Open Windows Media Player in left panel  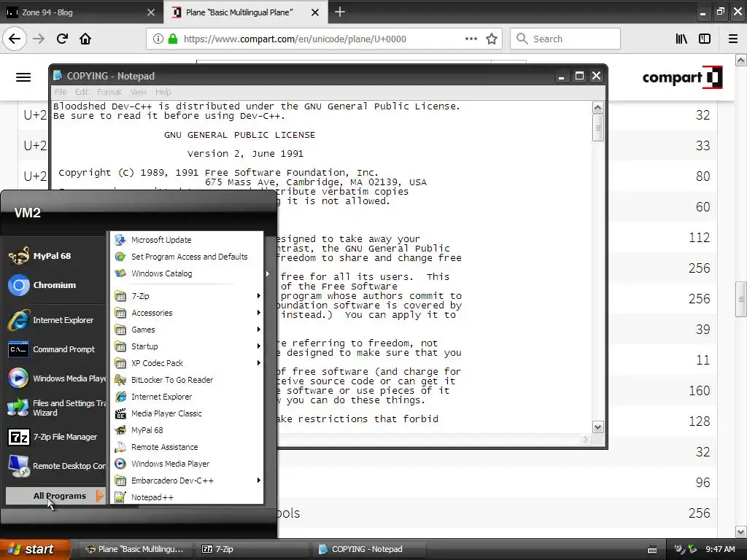click(x=56, y=378)
